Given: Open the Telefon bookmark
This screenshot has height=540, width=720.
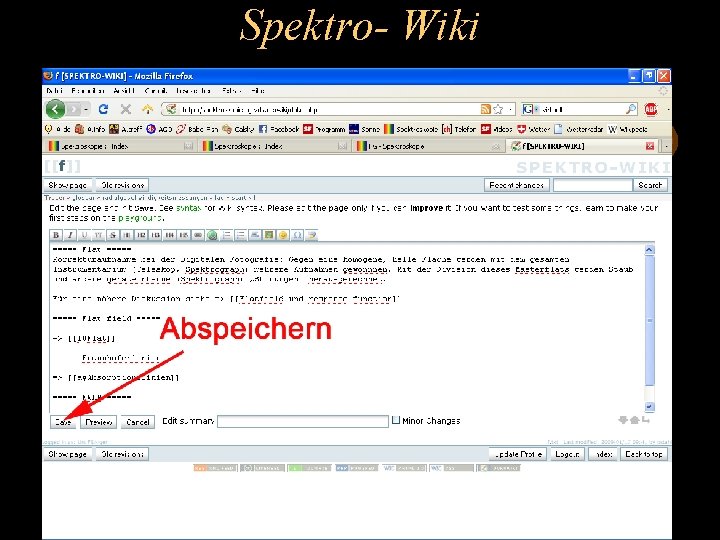Looking at the screenshot, I should (x=459, y=129).
